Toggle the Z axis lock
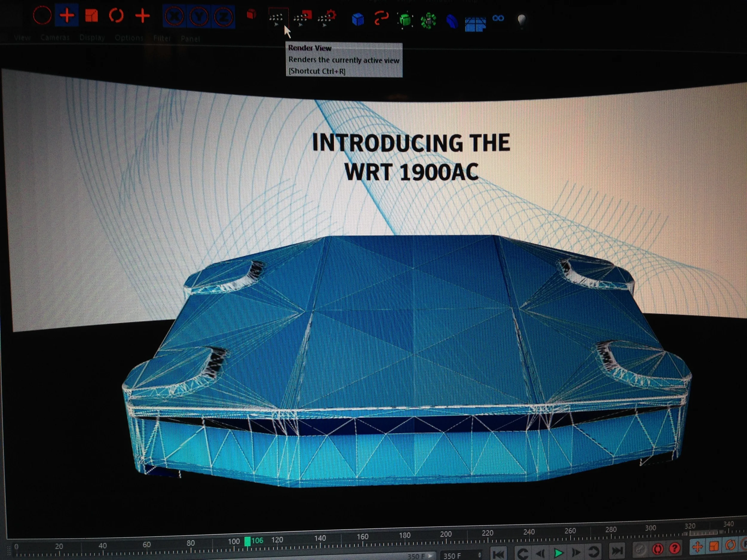Viewport: 747px width, 560px height. (x=224, y=16)
